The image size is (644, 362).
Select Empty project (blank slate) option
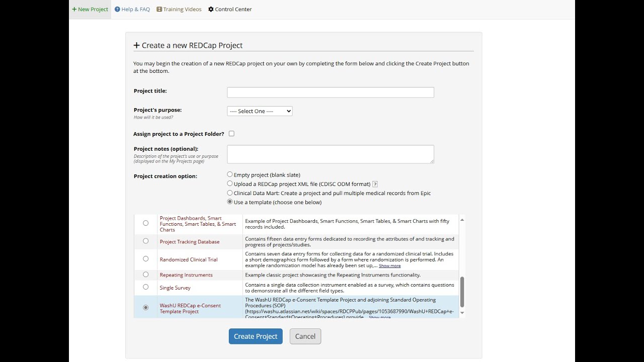click(x=230, y=174)
